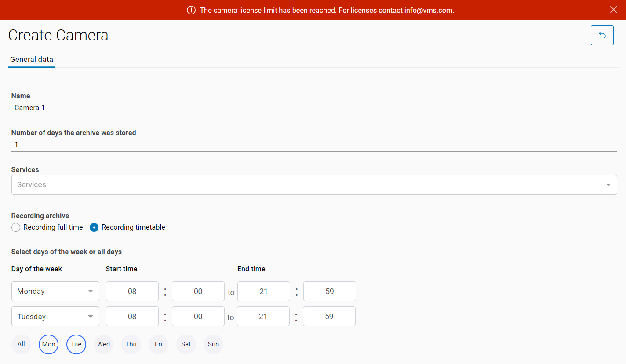
Task: Click the warning exclamation icon in banner
Action: pos(191,10)
